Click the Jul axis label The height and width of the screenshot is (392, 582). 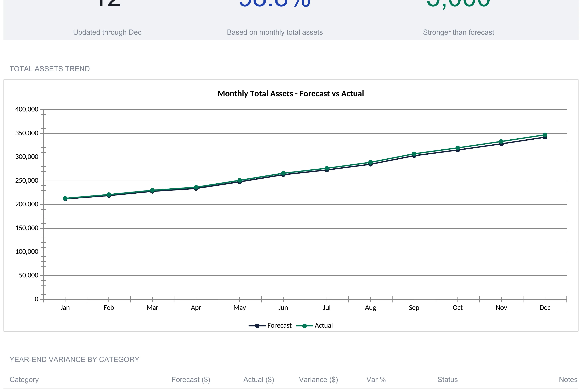[327, 308]
